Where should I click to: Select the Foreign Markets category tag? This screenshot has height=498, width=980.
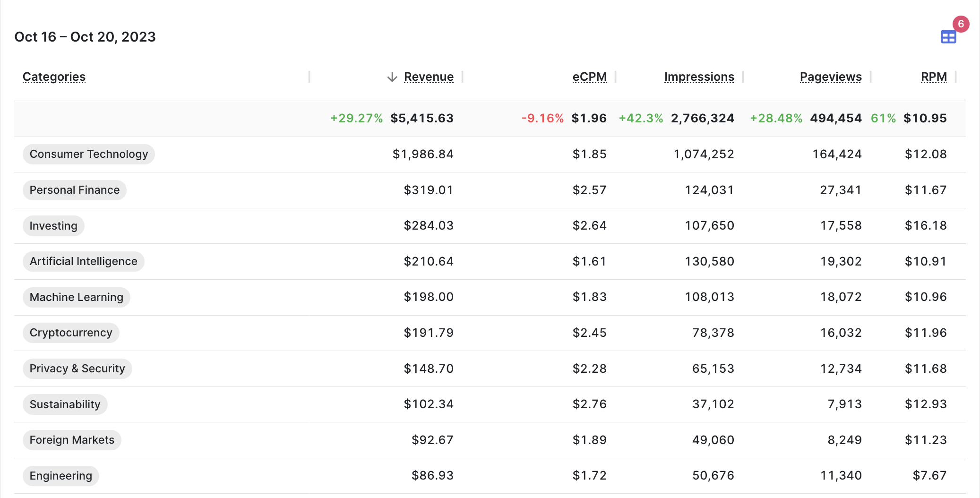coord(72,440)
